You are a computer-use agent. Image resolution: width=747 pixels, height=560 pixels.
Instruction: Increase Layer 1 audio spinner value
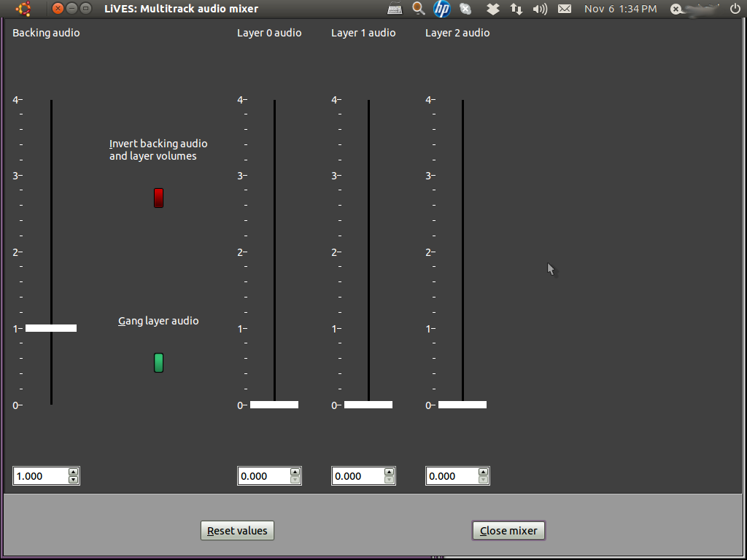[389, 472]
